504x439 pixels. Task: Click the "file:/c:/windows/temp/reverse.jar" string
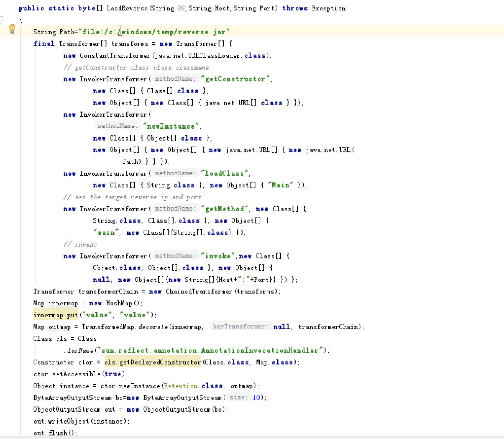(x=154, y=32)
